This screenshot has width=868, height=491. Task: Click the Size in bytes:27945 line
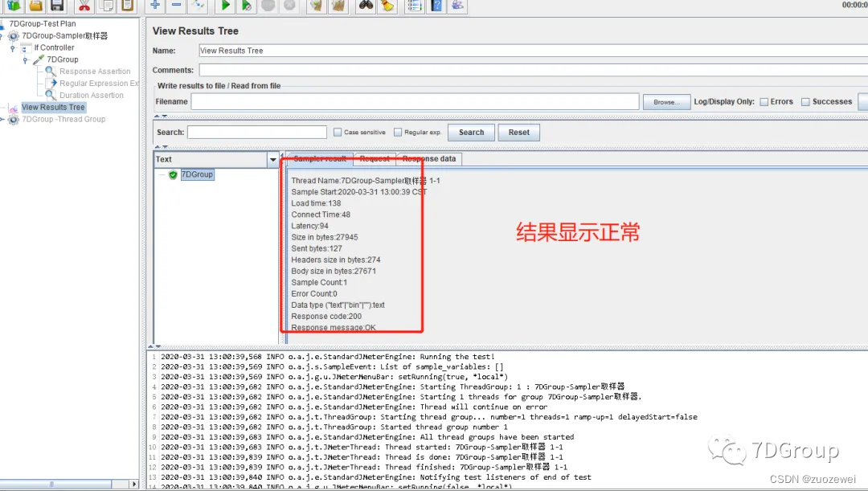click(325, 238)
